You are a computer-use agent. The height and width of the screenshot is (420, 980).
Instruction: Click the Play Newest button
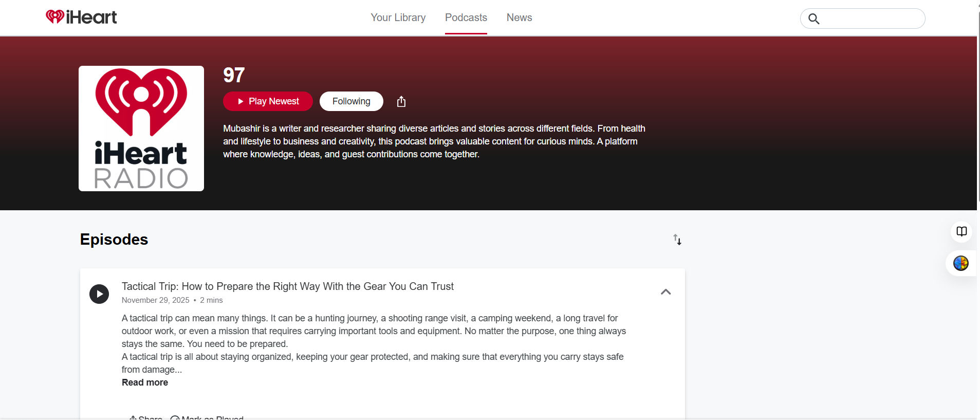coord(268,101)
